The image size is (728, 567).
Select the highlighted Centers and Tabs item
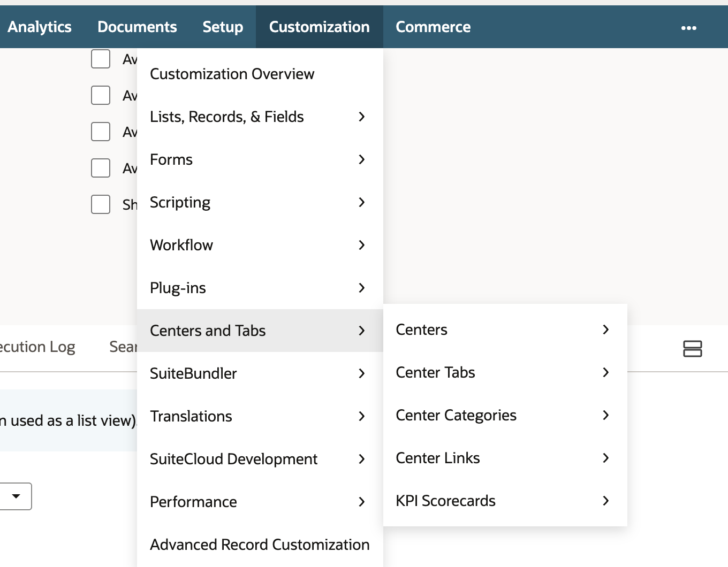click(x=260, y=331)
